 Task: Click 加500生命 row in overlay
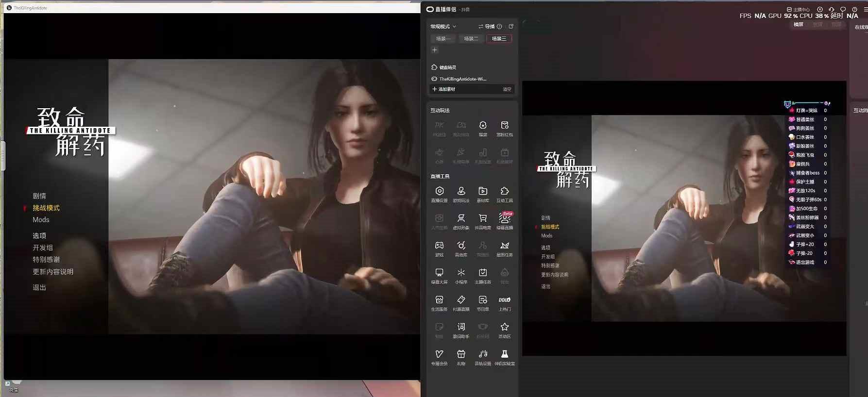coord(808,209)
